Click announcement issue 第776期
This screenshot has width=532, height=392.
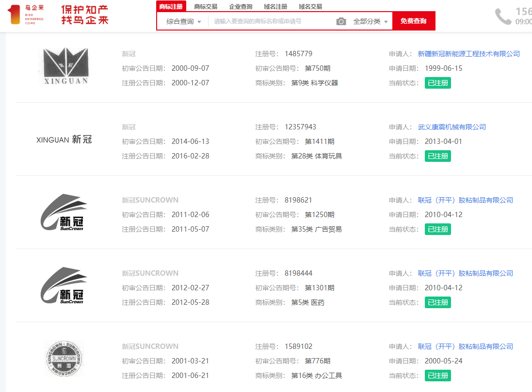(318, 361)
